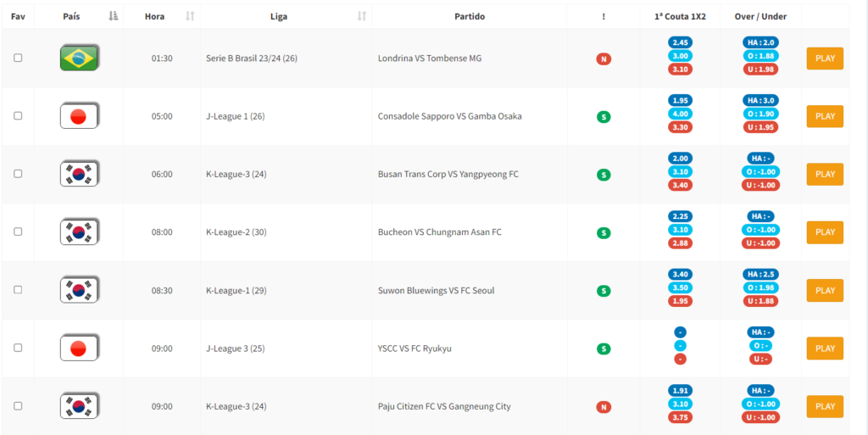Tick favorite checkbox for Suwon Bluewings VS FC Seoul
The width and height of the screenshot is (868, 435).
18,290
